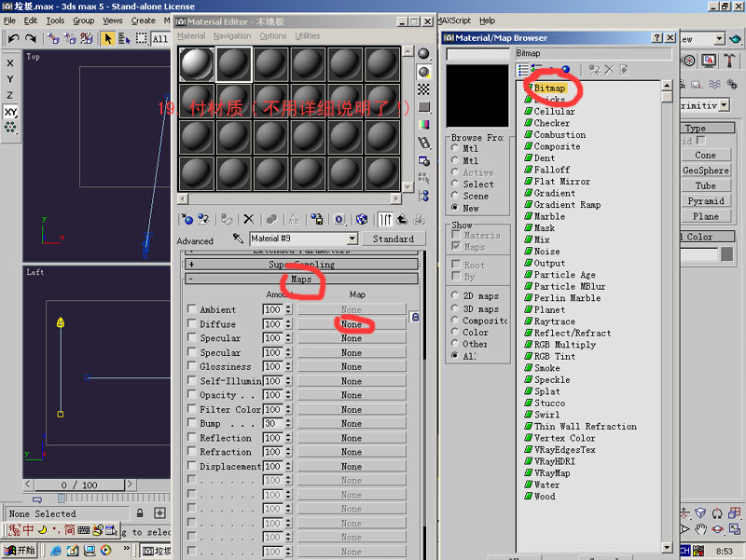Open Navigation menu in Material Editor

pos(232,35)
